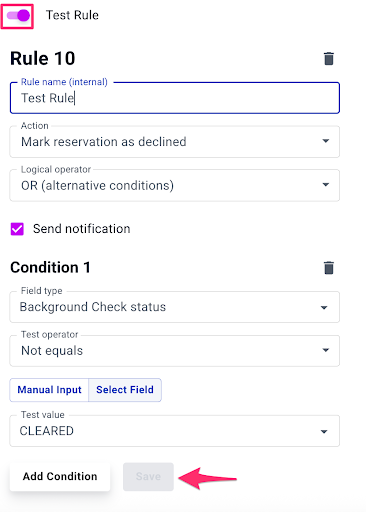366x512 pixels.
Task: Click the Send notification label text
Action: pos(81,229)
